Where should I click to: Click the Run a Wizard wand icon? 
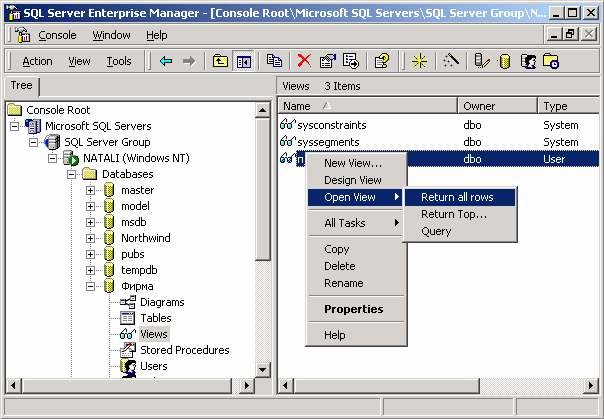(x=451, y=60)
